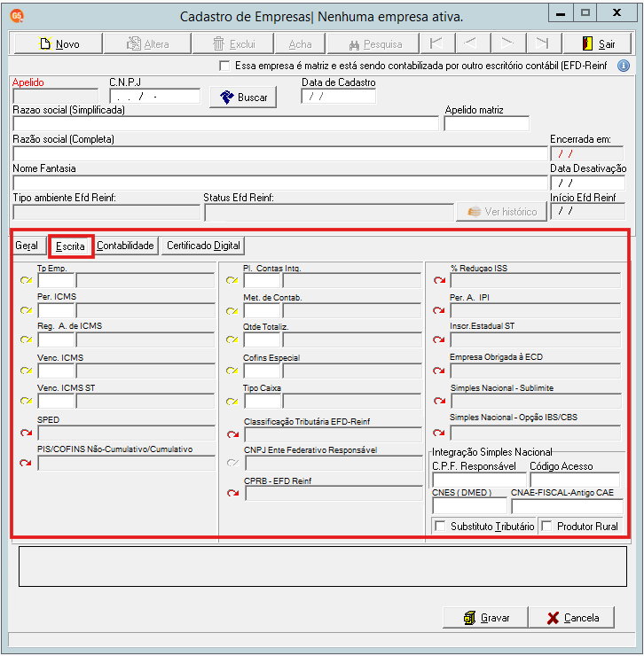This screenshot has width=644, height=656.
Task: Switch to the Contabilidade tab
Action: (125, 246)
